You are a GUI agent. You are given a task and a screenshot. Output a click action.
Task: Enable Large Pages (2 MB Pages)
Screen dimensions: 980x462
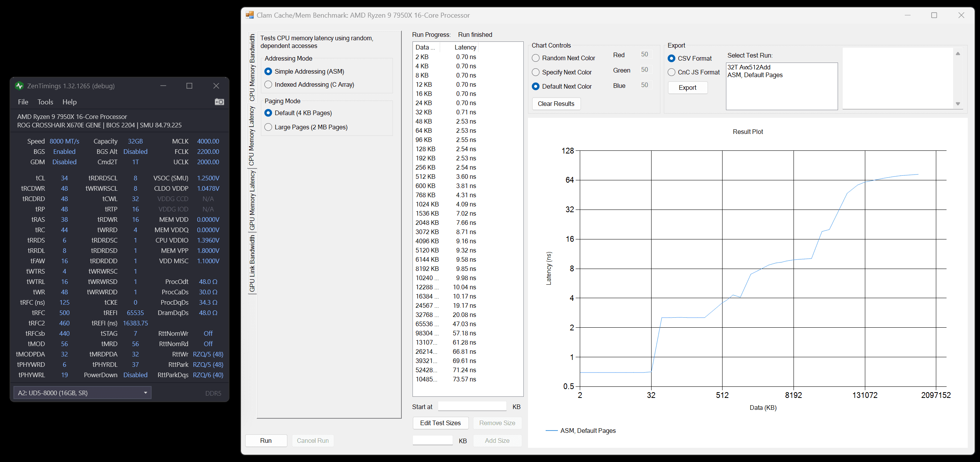pos(268,127)
